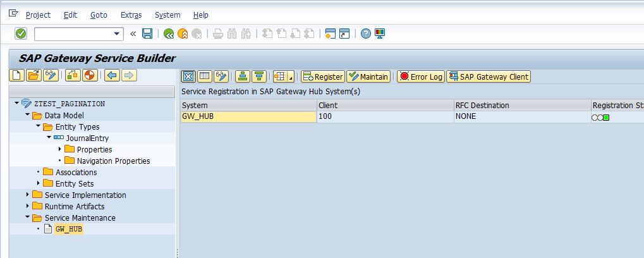Click the Register button
The height and width of the screenshot is (258, 644).
(x=322, y=77)
